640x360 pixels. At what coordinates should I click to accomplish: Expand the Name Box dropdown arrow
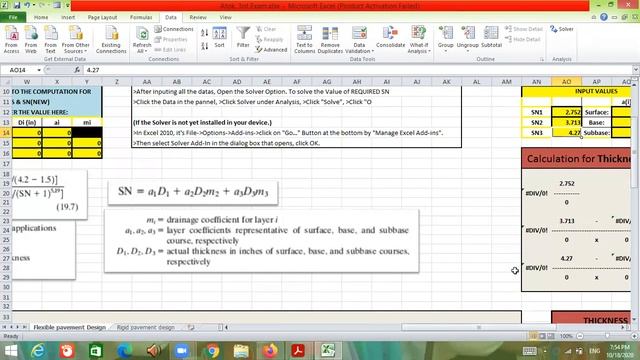coord(39,70)
